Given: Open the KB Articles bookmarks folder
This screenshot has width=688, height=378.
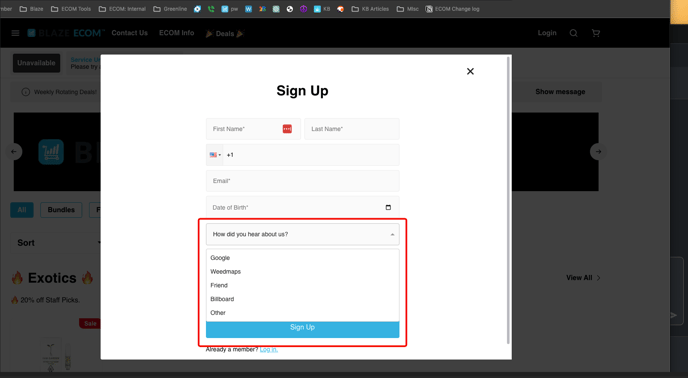Looking at the screenshot, I should pos(370,9).
